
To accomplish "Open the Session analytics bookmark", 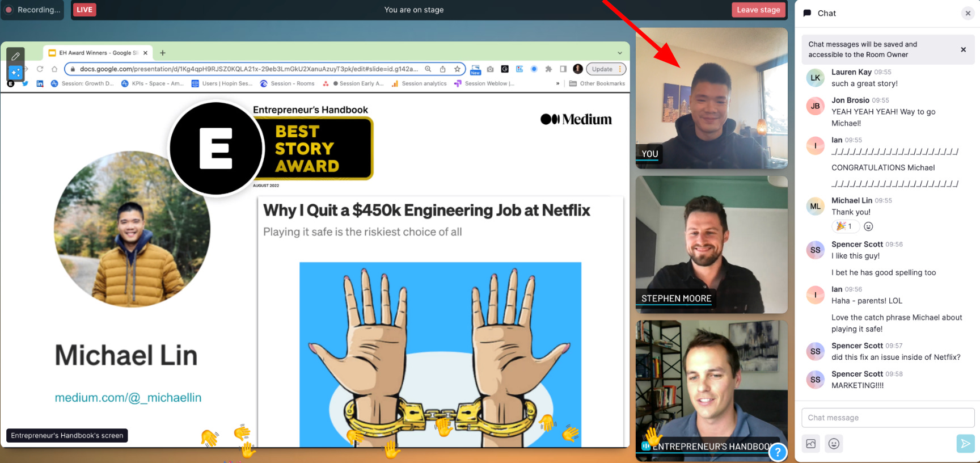I will tap(419, 83).
